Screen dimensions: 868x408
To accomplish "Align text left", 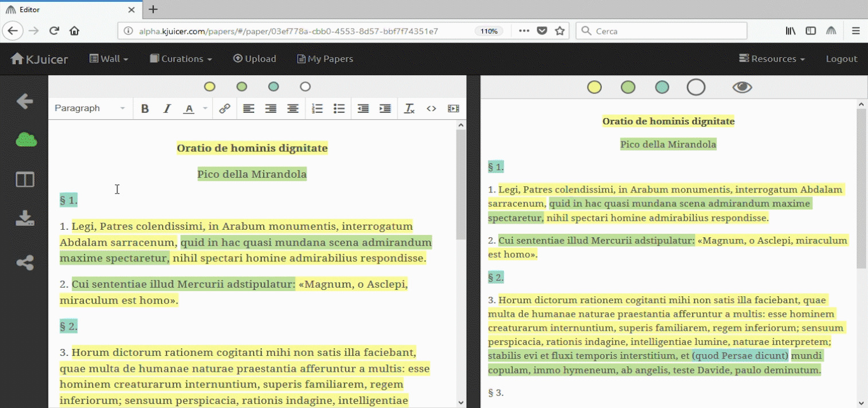I will [x=248, y=108].
